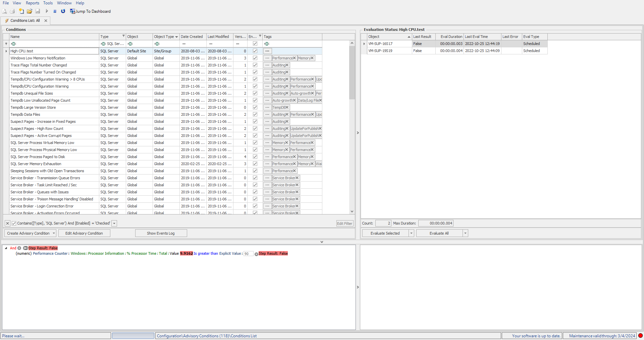644x340 pixels.
Task: Toggle the Enabled filter row checkbox
Action: tap(255, 44)
